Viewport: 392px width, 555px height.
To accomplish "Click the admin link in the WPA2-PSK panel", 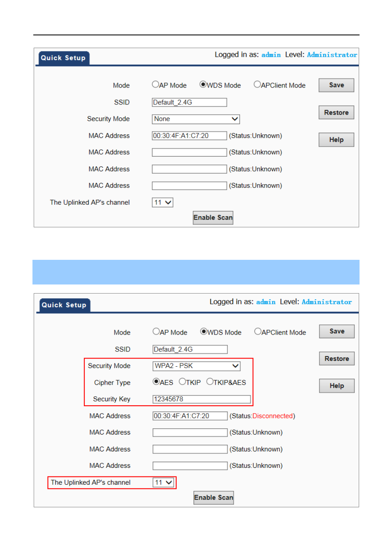I will click(x=266, y=302).
